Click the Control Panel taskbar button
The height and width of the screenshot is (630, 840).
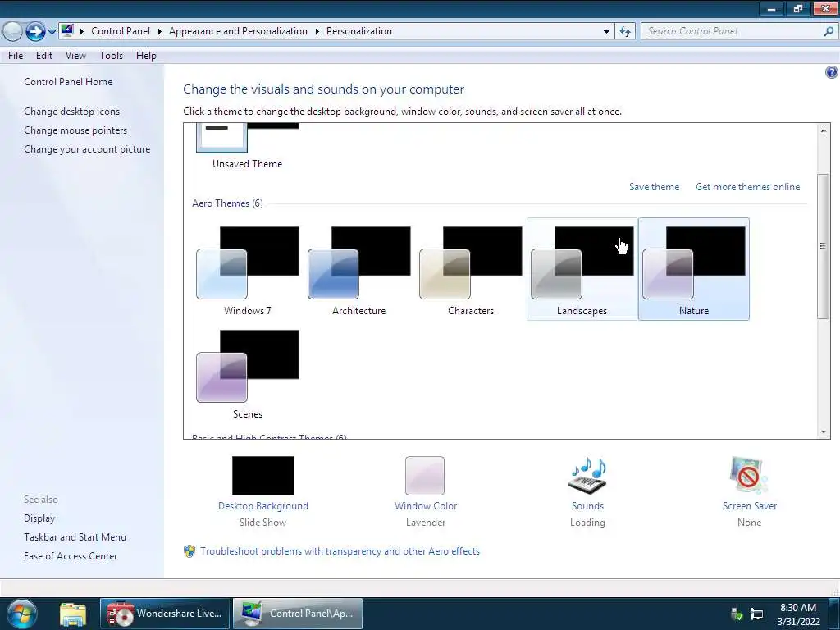298,614
